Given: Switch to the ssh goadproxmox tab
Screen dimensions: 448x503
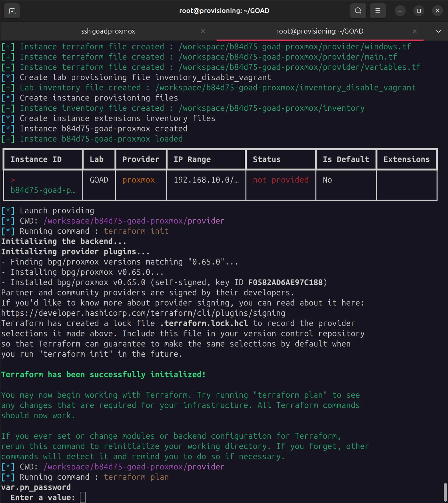Looking at the screenshot, I should coord(108,31).
